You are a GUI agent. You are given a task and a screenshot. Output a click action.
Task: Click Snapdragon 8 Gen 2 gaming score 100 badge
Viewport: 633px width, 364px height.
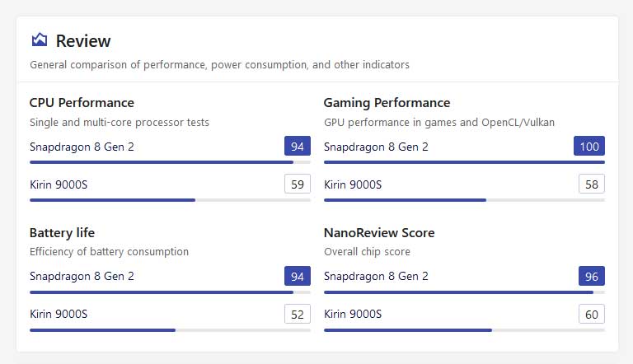[x=589, y=146]
